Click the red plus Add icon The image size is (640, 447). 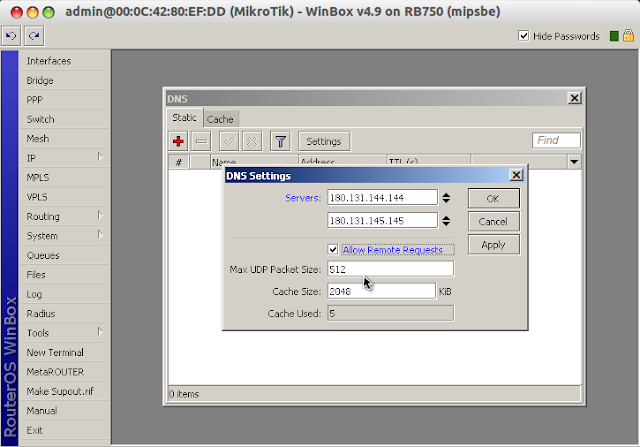click(178, 141)
